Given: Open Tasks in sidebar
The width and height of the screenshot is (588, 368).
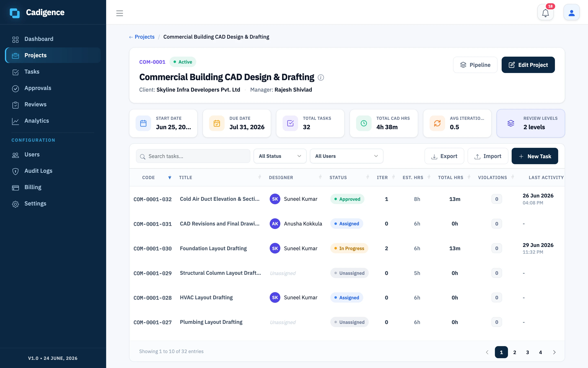Looking at the screenshot, I should coord(53,72).
